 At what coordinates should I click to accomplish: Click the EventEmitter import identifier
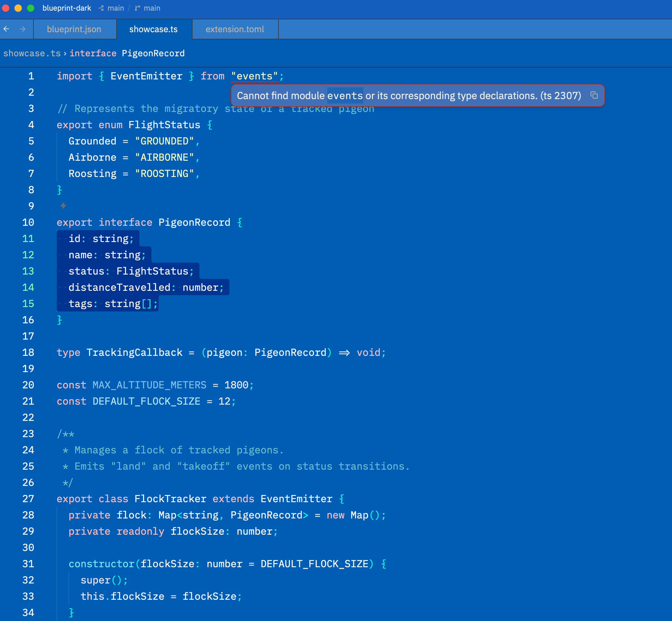146,76
